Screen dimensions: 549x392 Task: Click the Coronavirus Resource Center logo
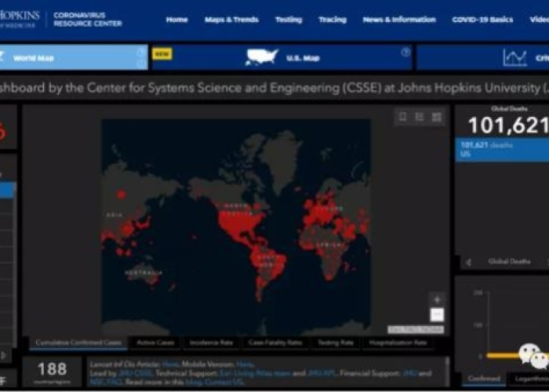(x=88, y=20)
